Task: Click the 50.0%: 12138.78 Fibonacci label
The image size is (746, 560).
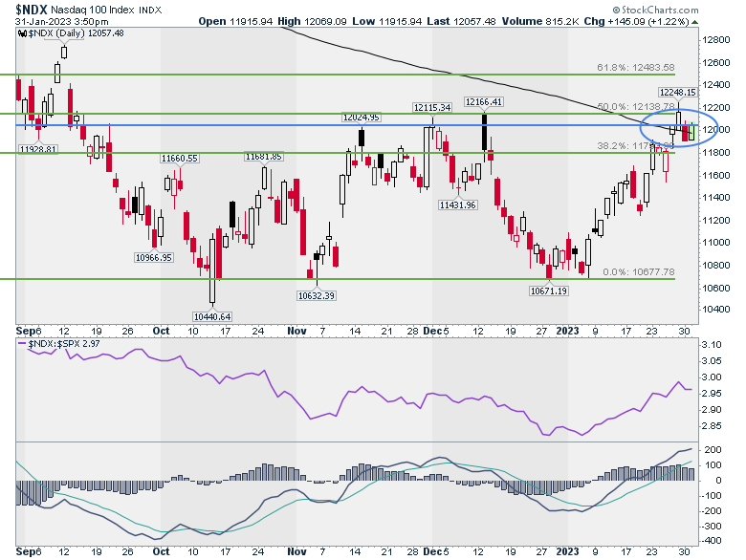Action: click(636, 106)
